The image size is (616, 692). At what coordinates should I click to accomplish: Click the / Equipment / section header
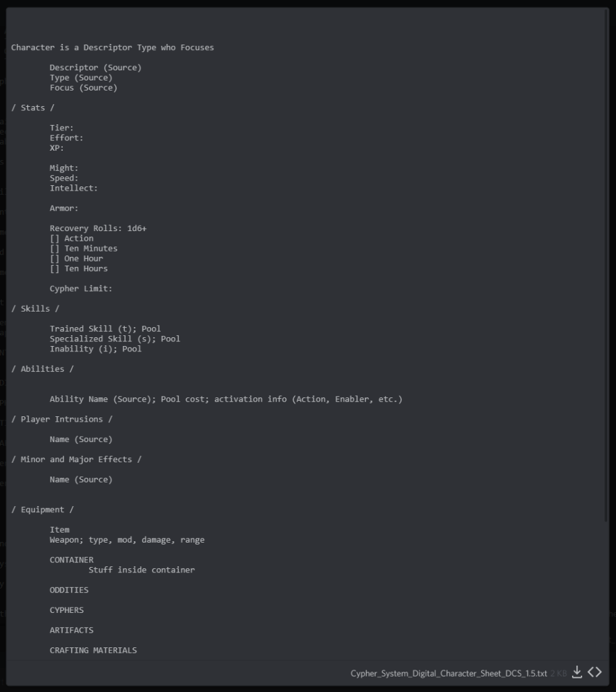click(43, 510)
